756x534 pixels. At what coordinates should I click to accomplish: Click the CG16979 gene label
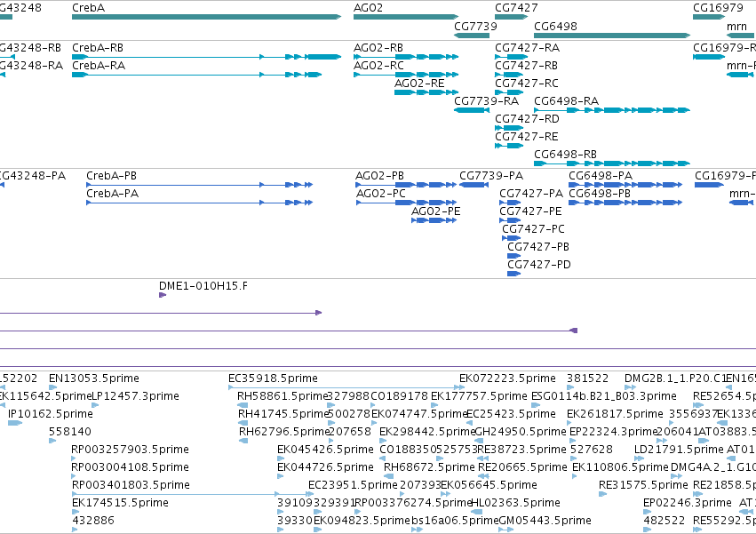click(x=718, y=8)
